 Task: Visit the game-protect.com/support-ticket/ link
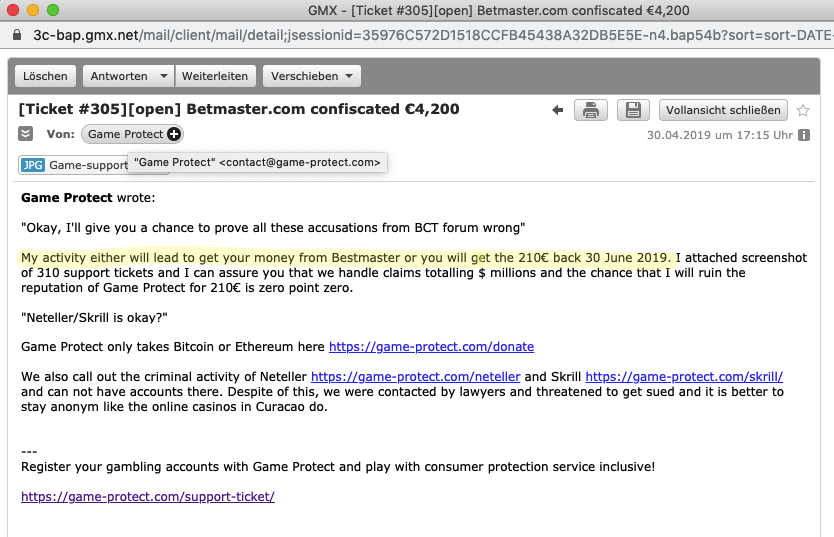point(148,497)
